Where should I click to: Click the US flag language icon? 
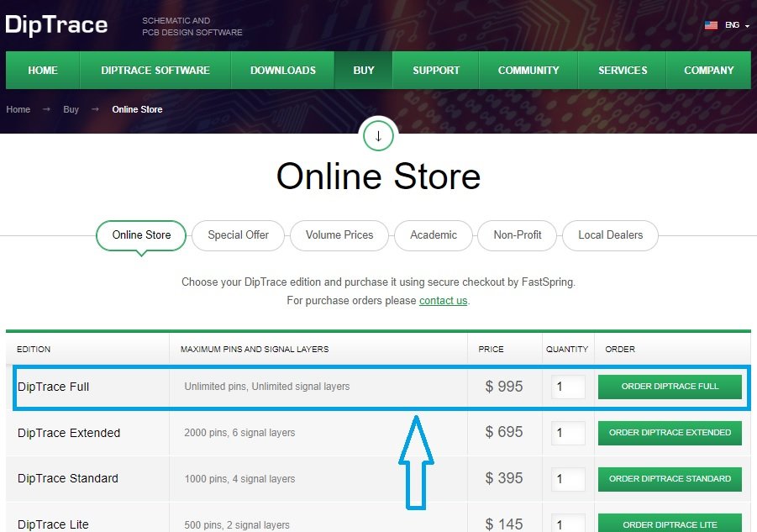click(x=711, y=25)
